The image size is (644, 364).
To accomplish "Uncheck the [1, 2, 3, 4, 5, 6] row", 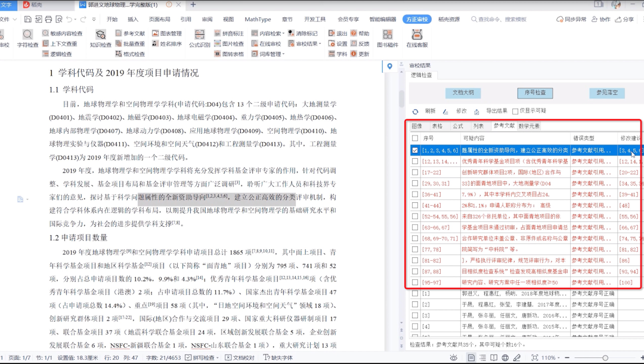I will (x=415, y=150).
